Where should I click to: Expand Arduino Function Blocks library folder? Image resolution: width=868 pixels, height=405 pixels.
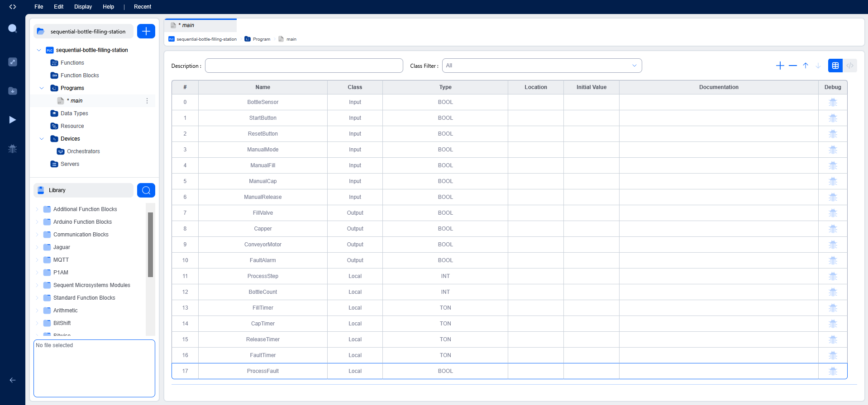(x=37, y=222)
